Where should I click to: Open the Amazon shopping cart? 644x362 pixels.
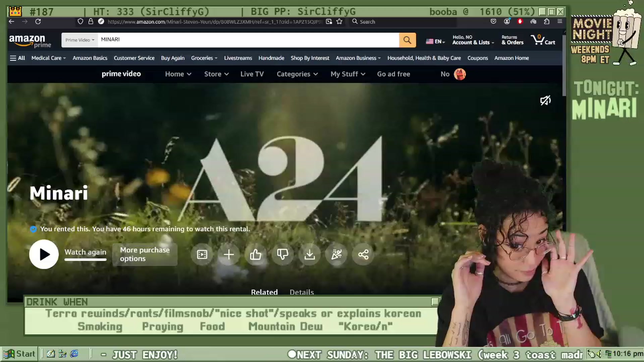pyautogui.click(x=543, y=40)
